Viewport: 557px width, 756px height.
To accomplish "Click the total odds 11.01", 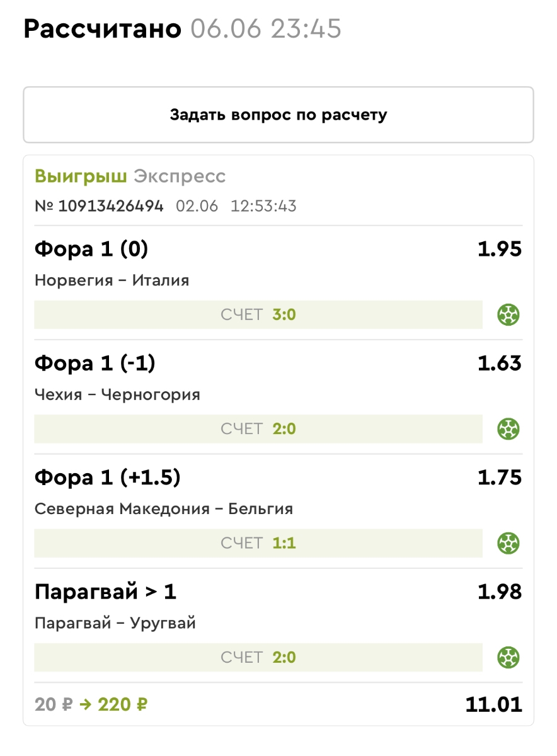I will [493, 704].
